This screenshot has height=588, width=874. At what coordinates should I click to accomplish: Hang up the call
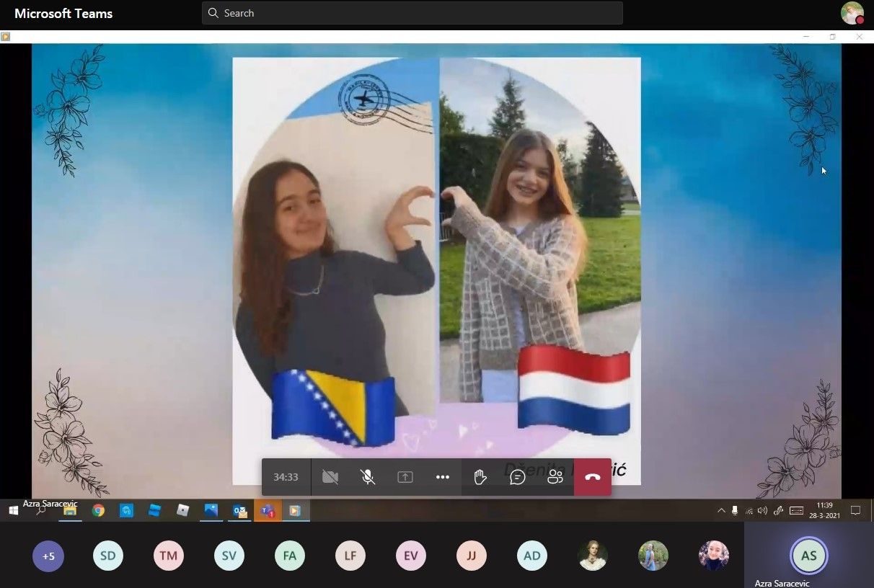[x=593, y=477]
